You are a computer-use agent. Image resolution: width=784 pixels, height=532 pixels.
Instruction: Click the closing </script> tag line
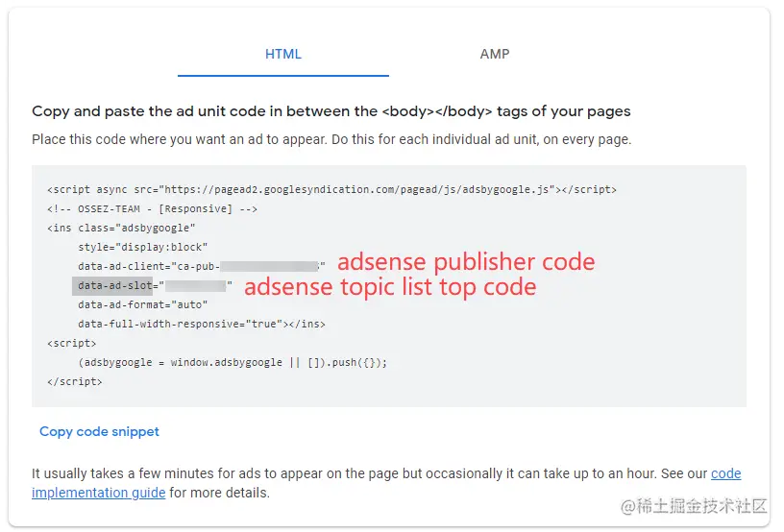point(75,381)
